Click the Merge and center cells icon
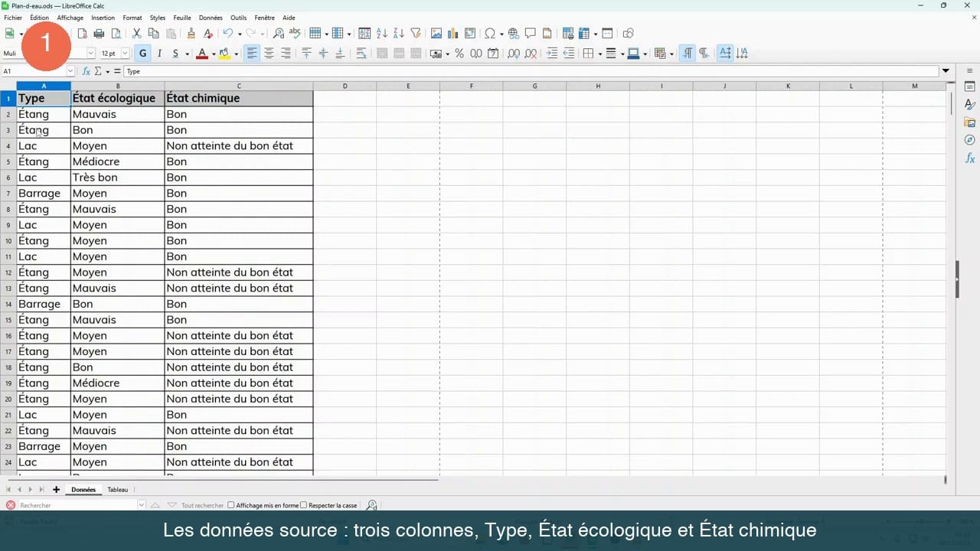Screen dimensions: 980x551 click(x=382, y=54)
